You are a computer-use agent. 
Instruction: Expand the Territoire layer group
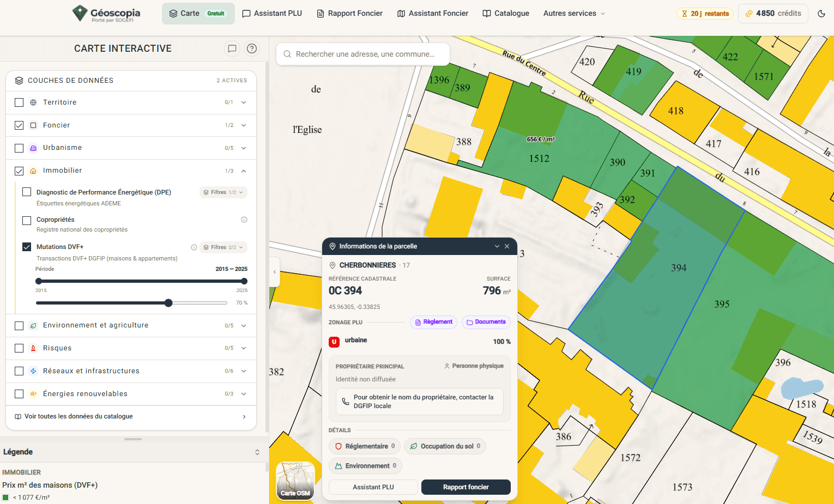244,102
